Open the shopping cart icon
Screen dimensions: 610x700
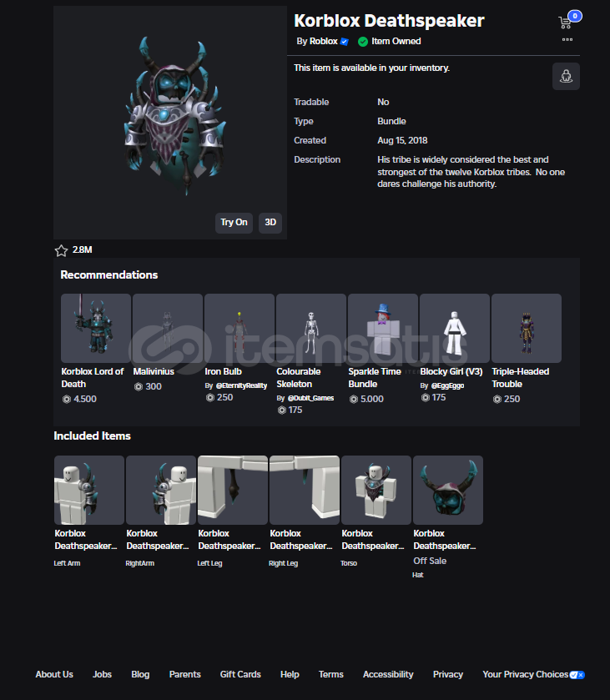pyautogui.click(x=565, y=23)
